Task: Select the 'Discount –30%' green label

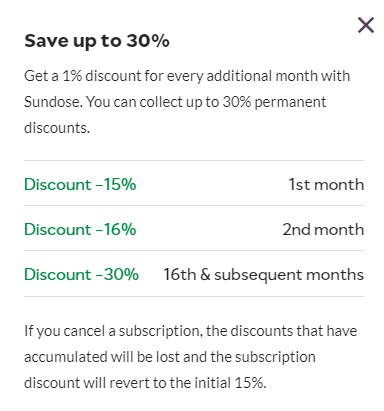Action: tap(81, 274)
